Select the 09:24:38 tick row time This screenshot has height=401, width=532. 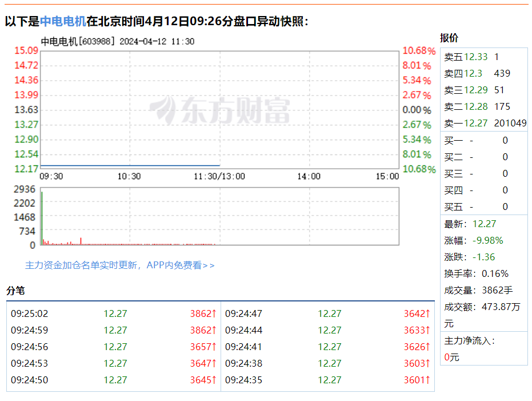coord(243,364)
